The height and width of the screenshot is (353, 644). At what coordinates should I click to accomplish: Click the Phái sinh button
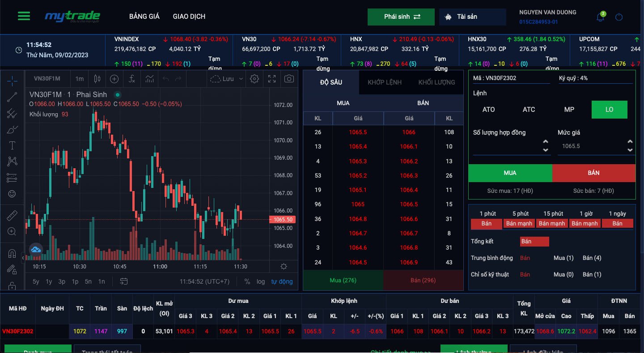[x=401, y=17]
